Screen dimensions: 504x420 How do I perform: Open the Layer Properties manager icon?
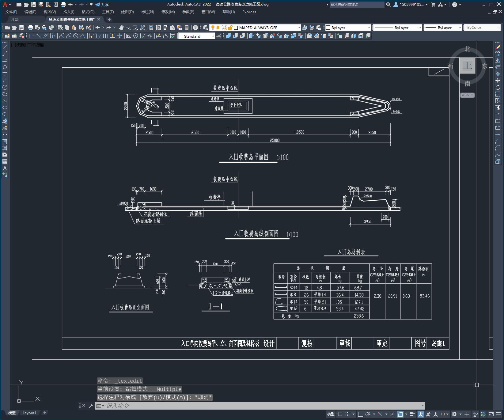click(206, 28)
